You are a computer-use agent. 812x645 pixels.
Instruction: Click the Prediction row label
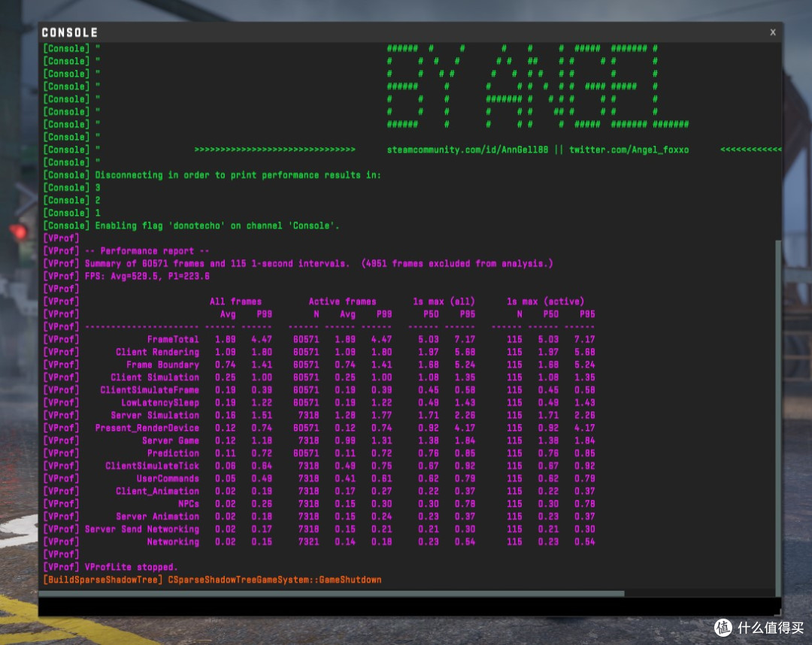(173, 453)
